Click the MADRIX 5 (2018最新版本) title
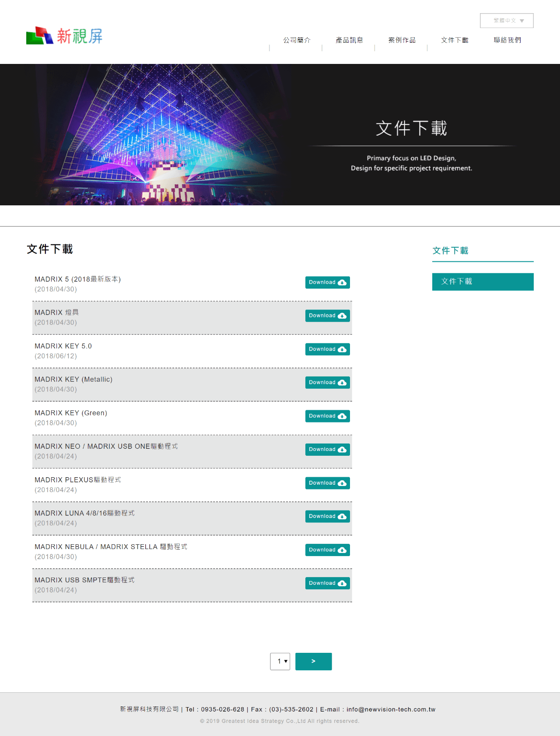This screenshot has height=736, width=560. 77,279
